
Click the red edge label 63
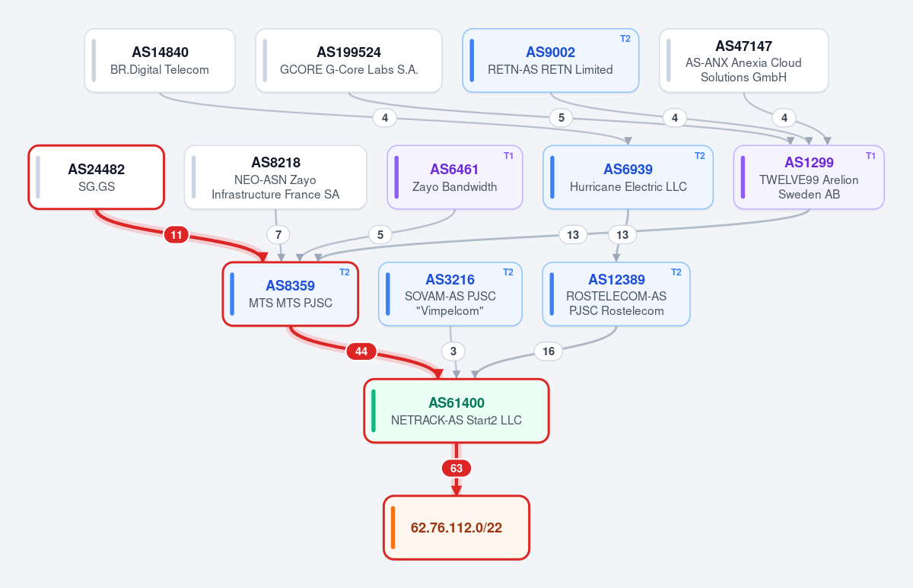[456, 468]
